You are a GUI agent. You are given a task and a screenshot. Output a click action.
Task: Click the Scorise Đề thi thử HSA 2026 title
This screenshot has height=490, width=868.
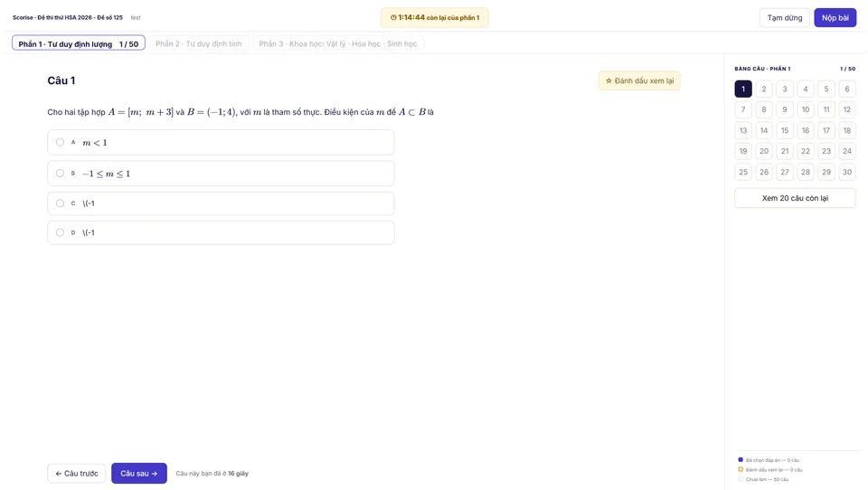point(68,18)
